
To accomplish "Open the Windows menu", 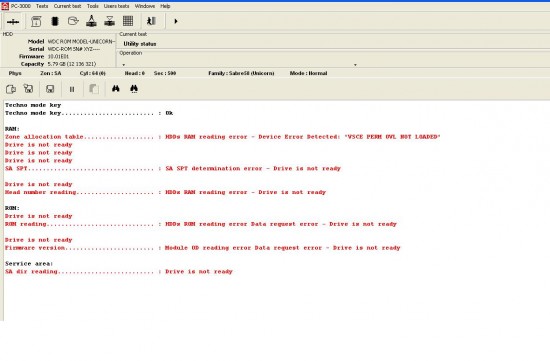I will [145, 6].
